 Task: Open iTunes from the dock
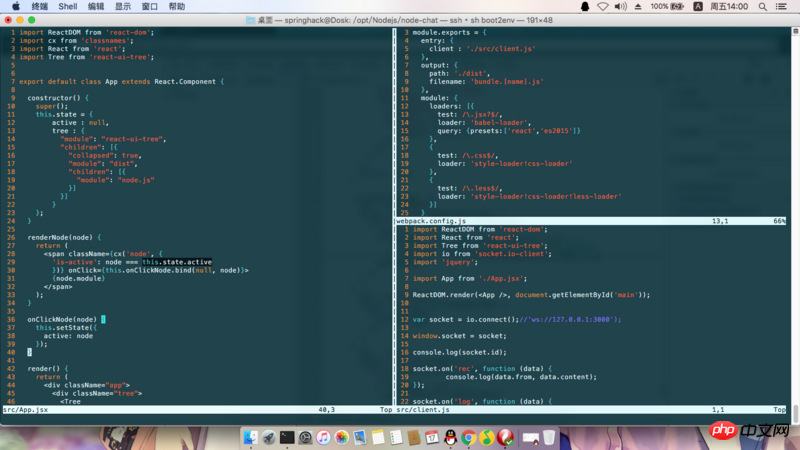[x=324, y=438]
